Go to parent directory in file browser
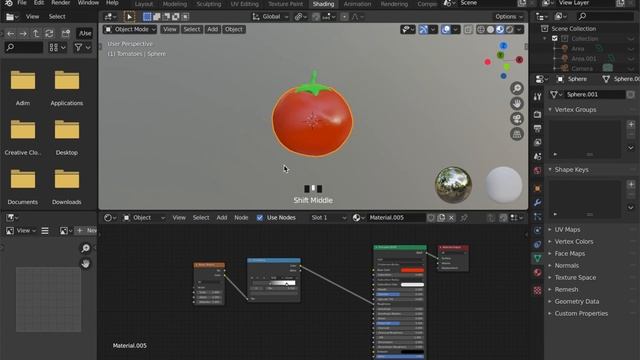This screenshot has height=360, width=640. pyautogui.click(x=36, y=33)
